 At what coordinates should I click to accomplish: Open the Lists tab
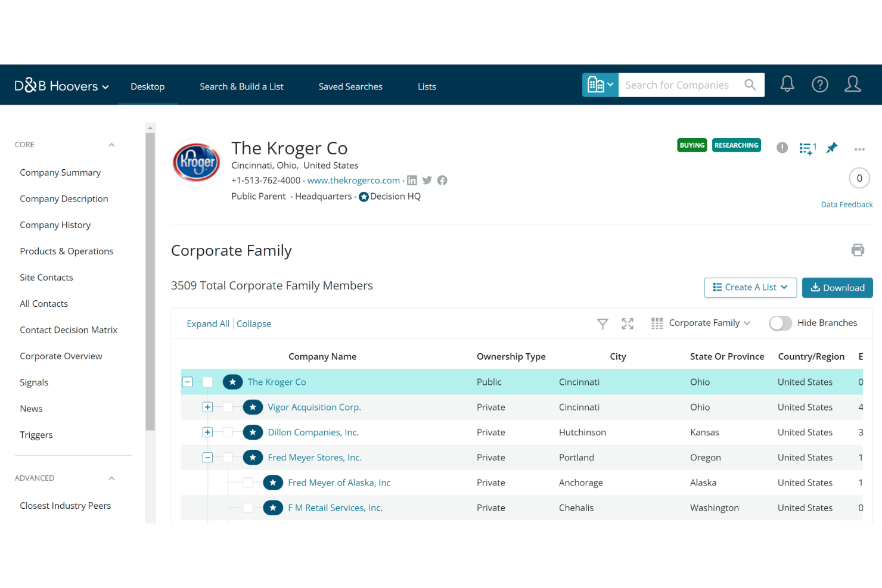point(427,86)
